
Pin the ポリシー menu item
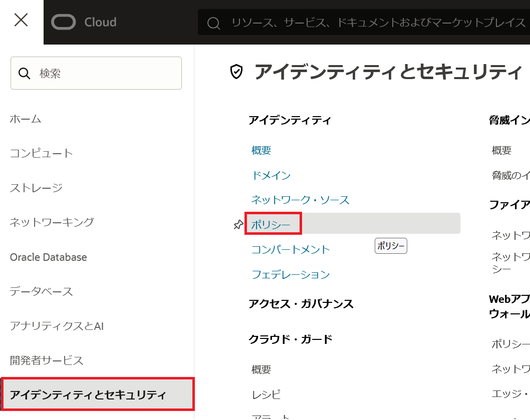click(238, 225)
